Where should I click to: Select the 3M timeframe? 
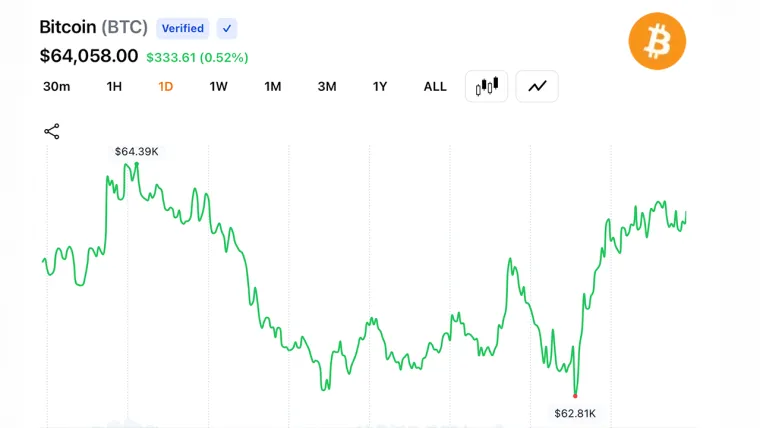click(327, 87)
